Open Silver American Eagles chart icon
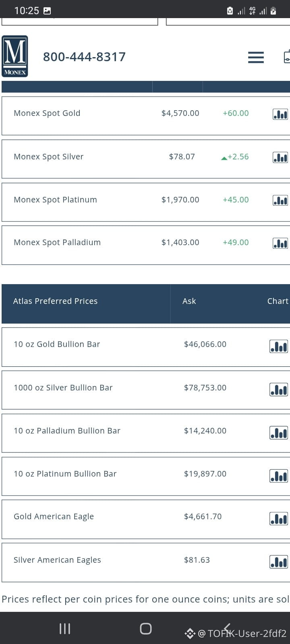 click(x=279, y=561)
